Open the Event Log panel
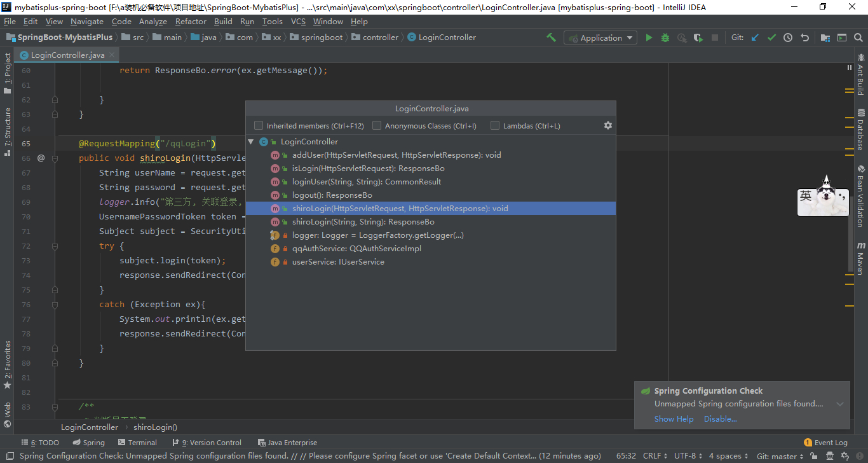868x463 pixels. pyautogui.click(x=825, y=443)
